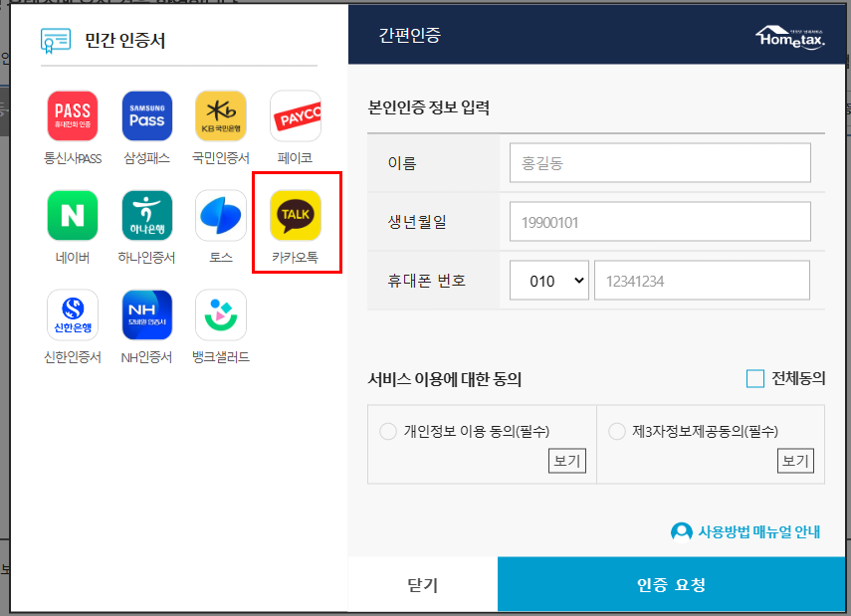Click the manual guide person icon
The image size is (851, 616).
tap(681, 531)
